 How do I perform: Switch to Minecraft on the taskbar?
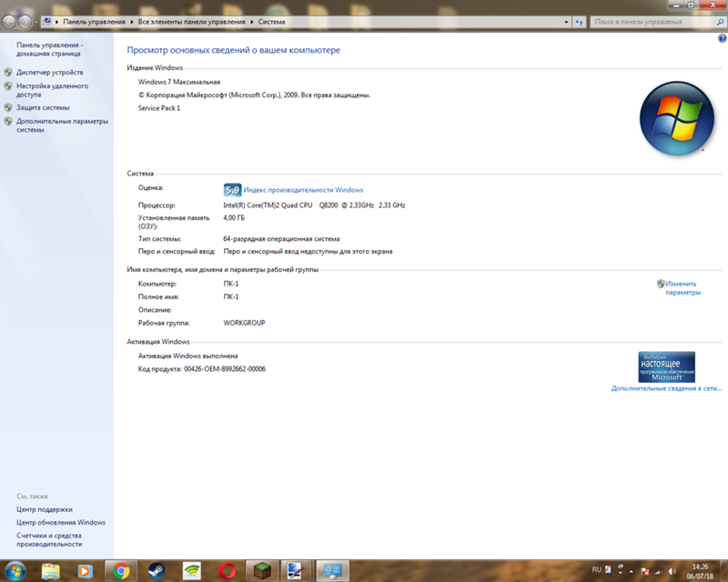click(x=262, y=571)
